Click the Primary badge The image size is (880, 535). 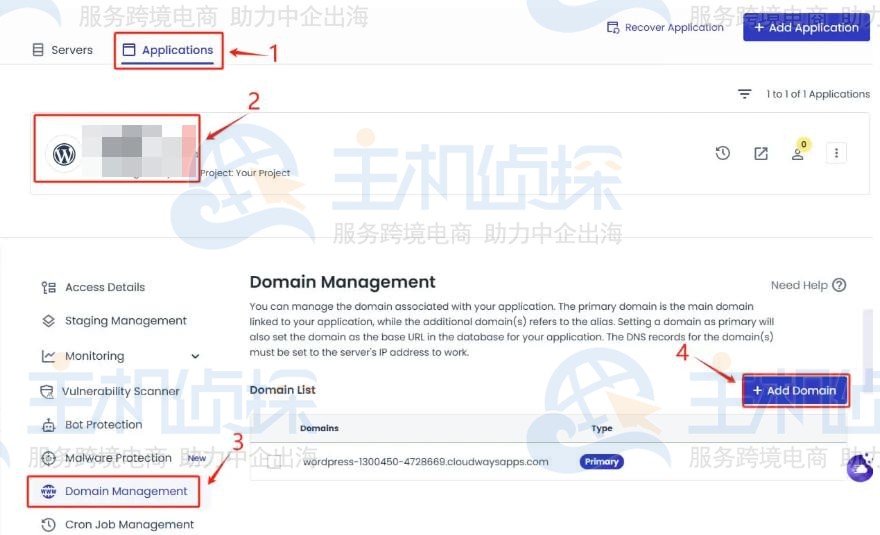pos(601,461)
